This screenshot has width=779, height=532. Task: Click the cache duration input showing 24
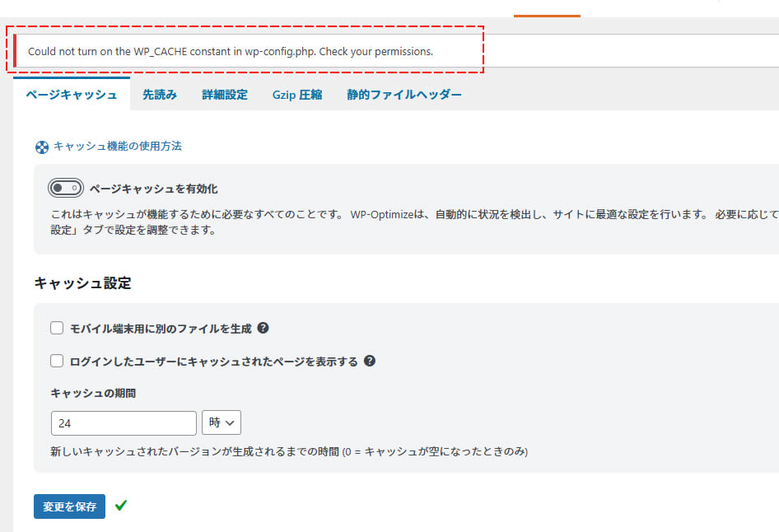[124, 422]
